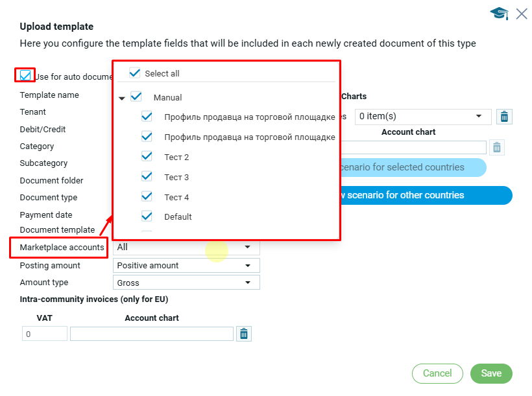This screenshot has height=396, width=532.
Task: Delete the intra-community VAT row
Action: (x=244, y=334)
